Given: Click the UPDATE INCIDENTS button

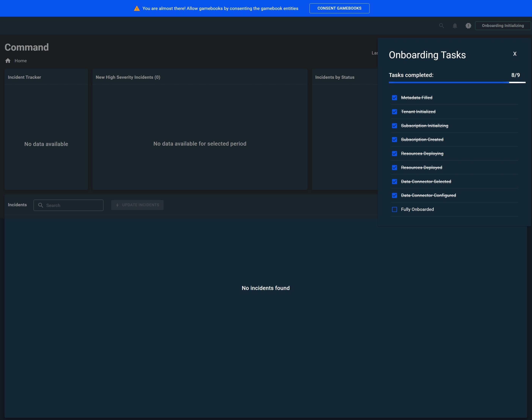Looking at the screenshot, I should (x=137, y=205).
